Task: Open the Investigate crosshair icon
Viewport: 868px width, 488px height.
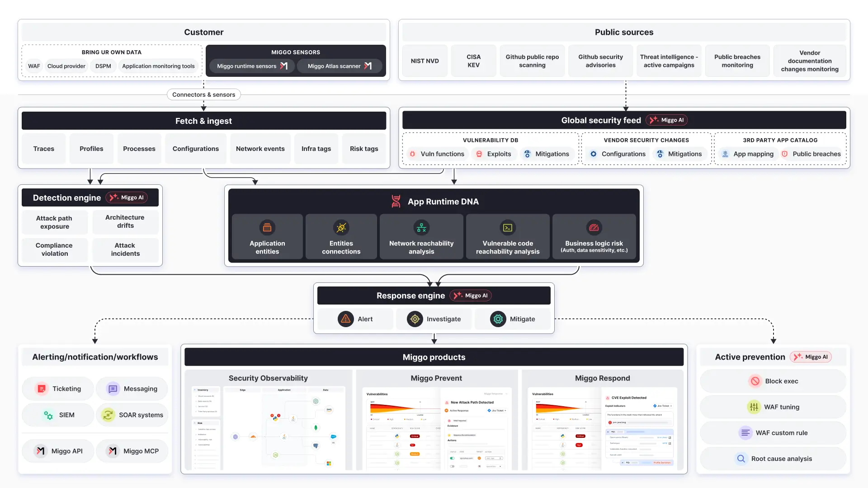Action: pyautogui.click(x=415, y=319)
